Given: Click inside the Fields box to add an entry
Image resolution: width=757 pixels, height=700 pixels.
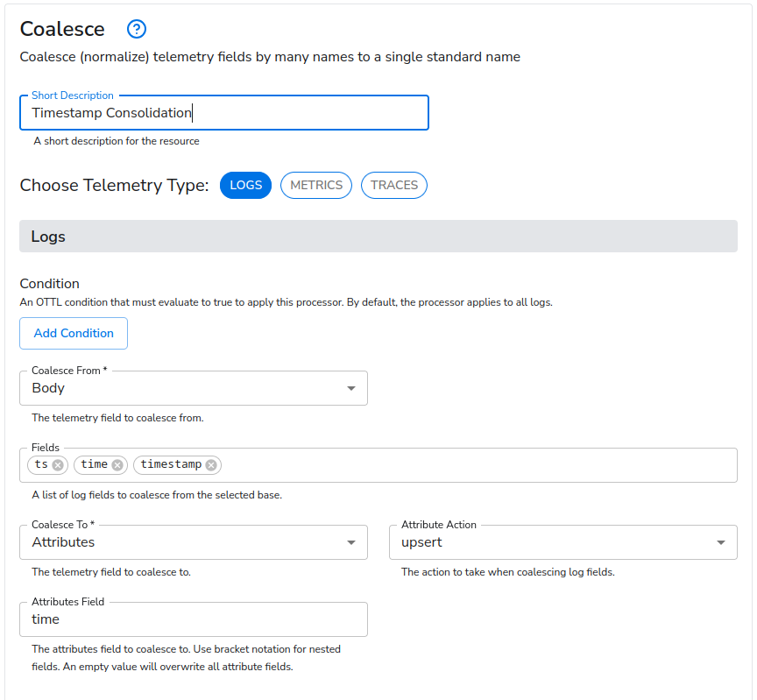Looking at the screenshot, I should point(438,465).
